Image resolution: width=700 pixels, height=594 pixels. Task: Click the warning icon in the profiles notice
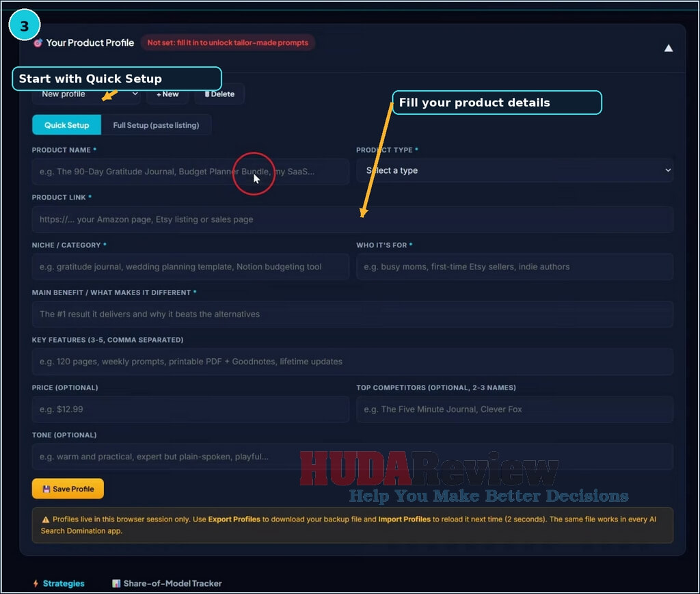click(x=46, y=519)
